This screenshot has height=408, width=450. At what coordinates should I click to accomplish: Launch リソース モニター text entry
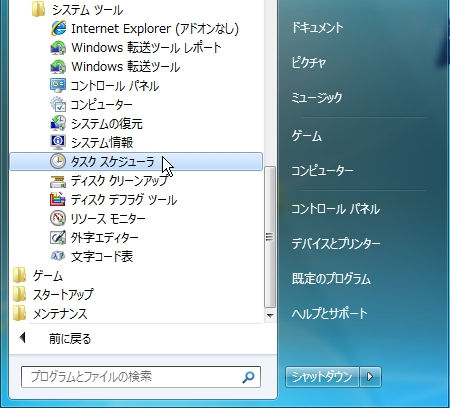tap(108, 219)
